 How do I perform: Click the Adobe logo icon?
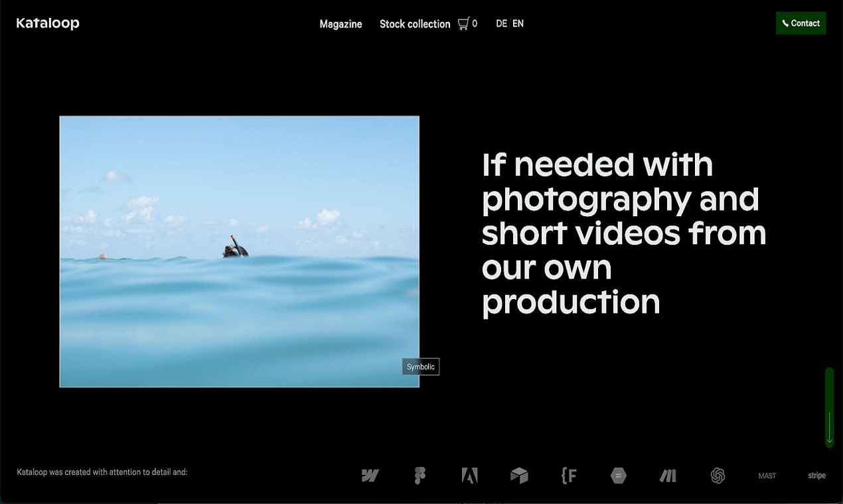click(469, 475)
